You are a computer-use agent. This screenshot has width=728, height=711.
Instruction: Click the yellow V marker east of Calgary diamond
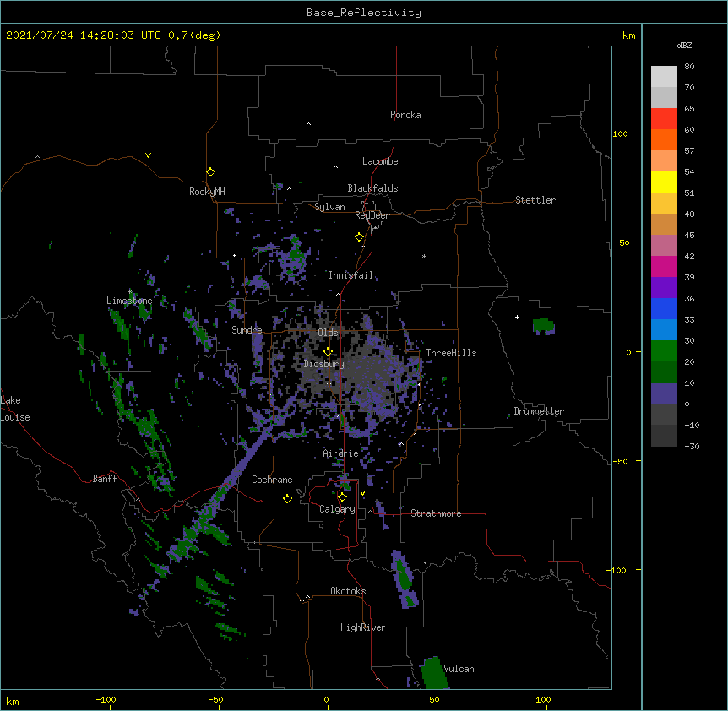[362, 493]
